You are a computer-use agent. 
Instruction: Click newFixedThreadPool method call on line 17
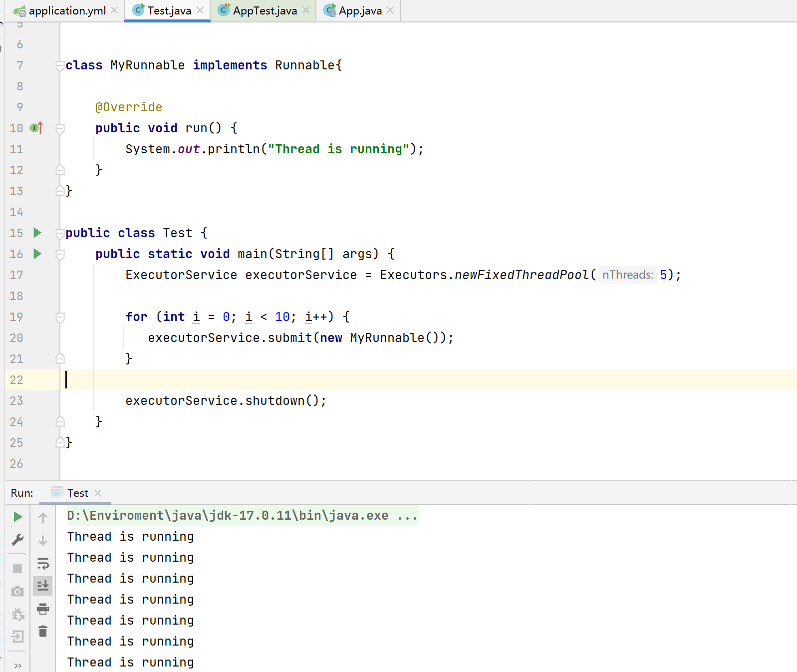522,275
